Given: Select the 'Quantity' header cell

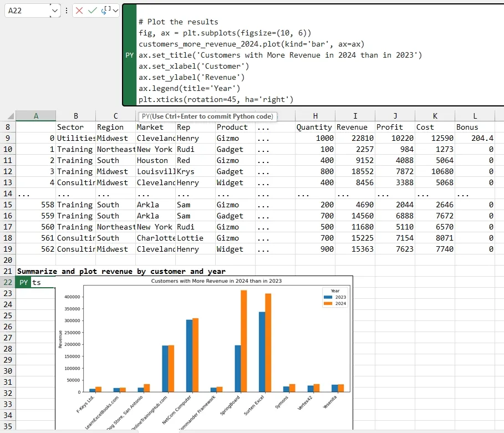Looking at the screenshot, I should click(315, 127).
